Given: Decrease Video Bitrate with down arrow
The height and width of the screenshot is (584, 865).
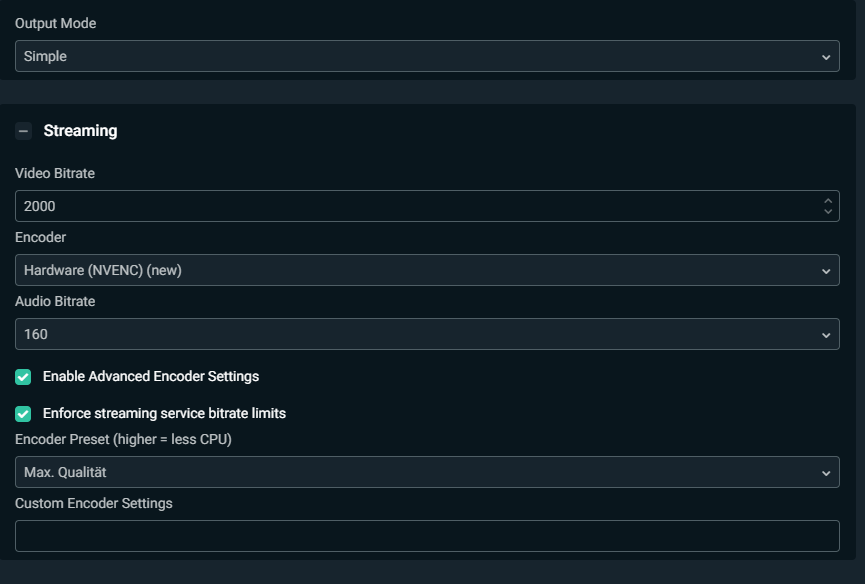Looking at the screenshot, I should [x=827, y=212].
